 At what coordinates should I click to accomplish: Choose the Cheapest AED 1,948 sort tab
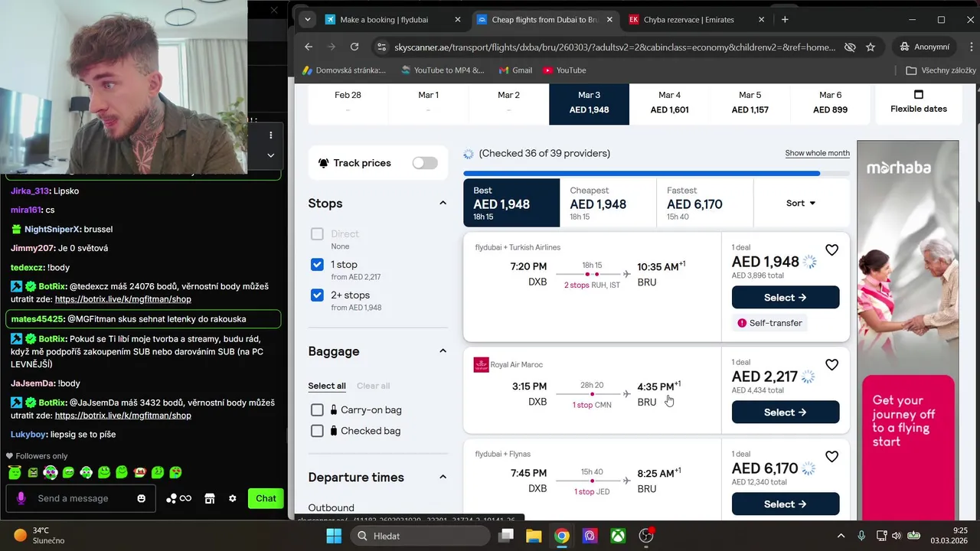pyautogui.click(x=608, y=203)
